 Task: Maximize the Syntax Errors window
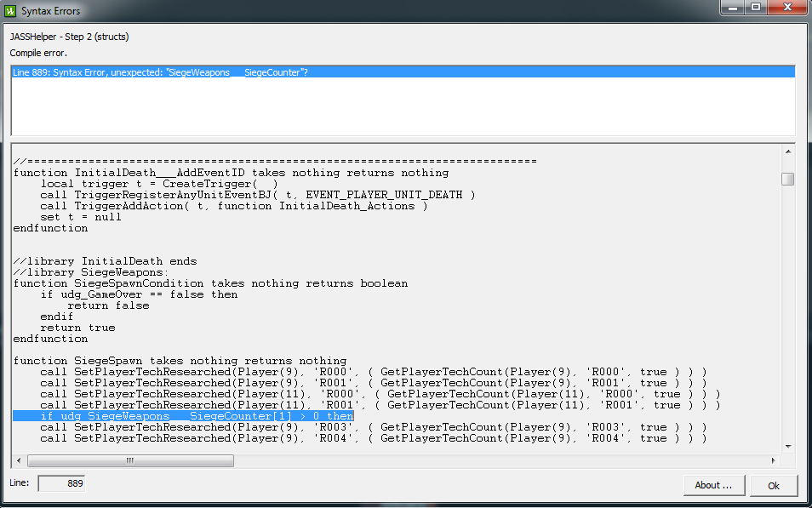[x=756, y=7]
